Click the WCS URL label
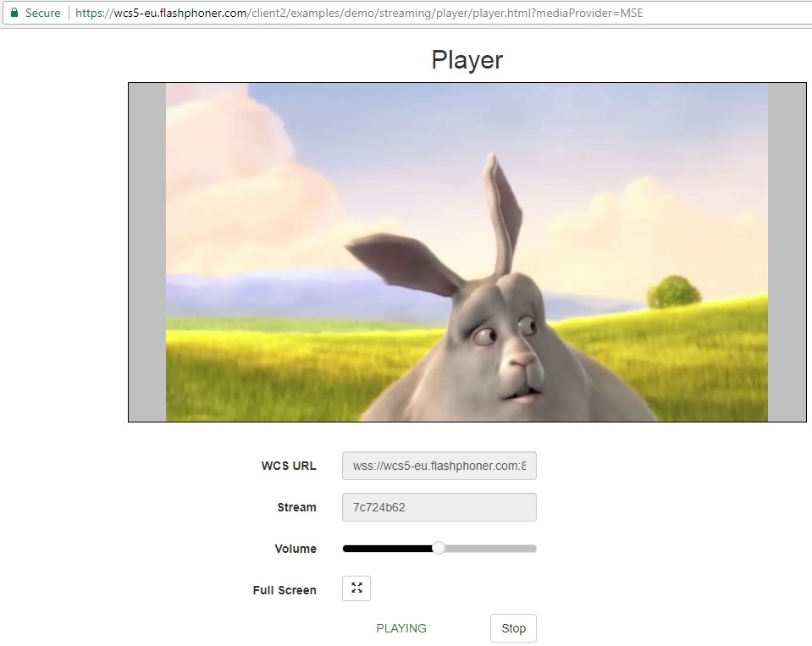 tap(289, 466)
